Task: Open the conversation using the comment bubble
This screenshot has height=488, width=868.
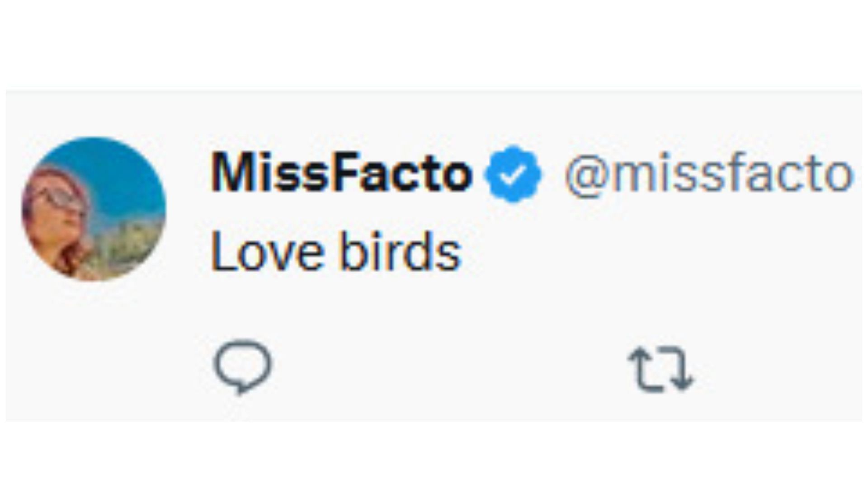Action: (243, 366)
